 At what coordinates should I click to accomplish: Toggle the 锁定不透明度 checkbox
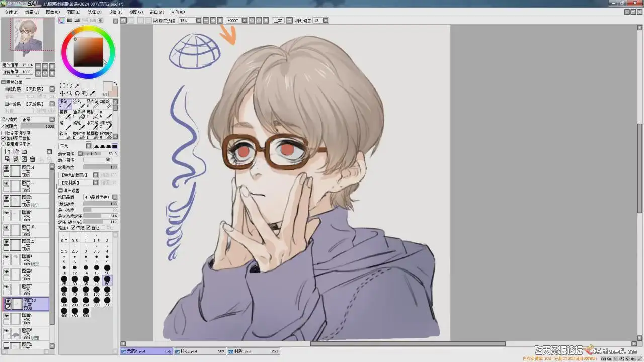[4, 133]
